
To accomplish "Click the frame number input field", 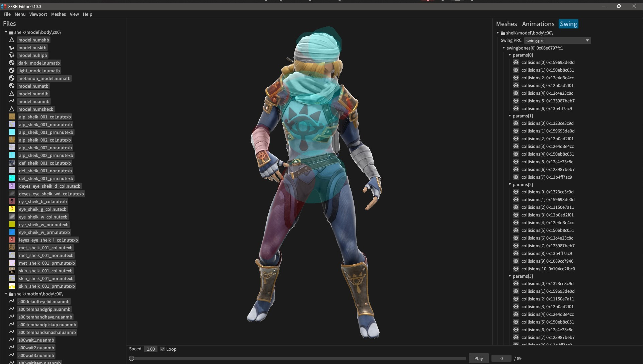I will (x=501, y=358).
